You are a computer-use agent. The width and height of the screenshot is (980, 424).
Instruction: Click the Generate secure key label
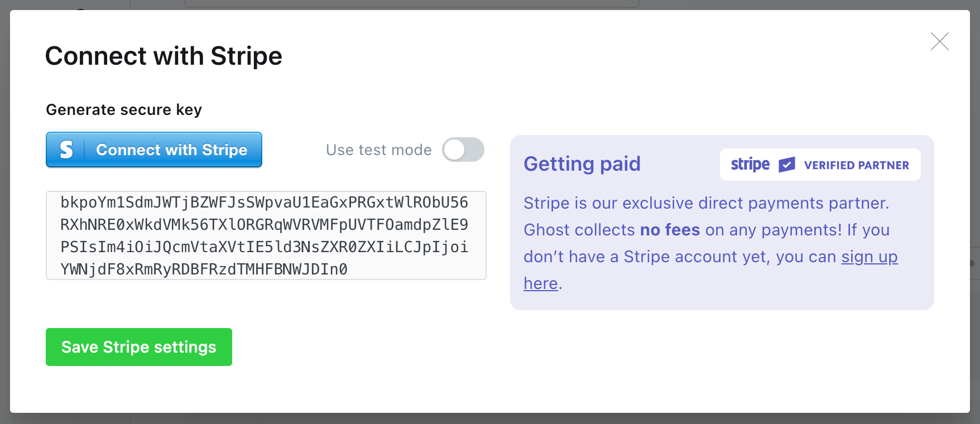pos(124,109)
